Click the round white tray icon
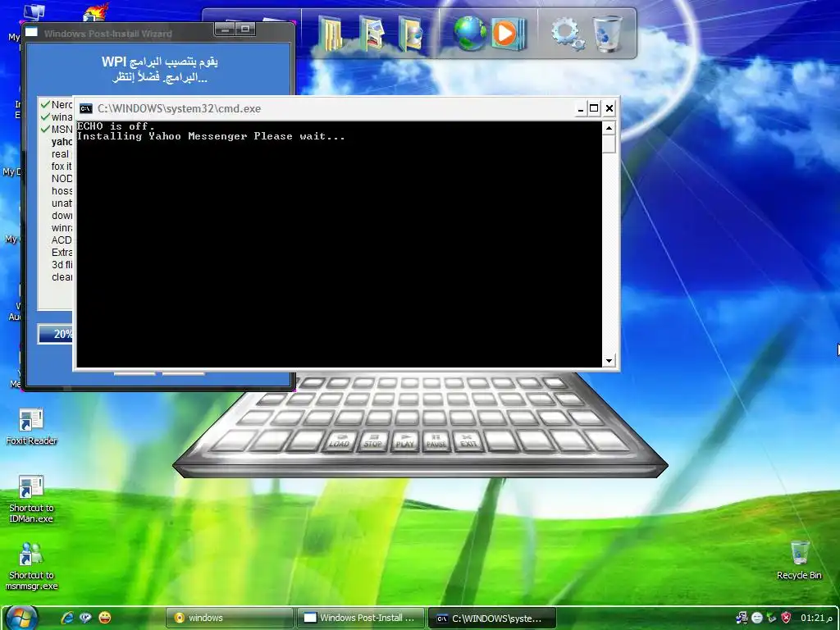 (x=757, y=618)
